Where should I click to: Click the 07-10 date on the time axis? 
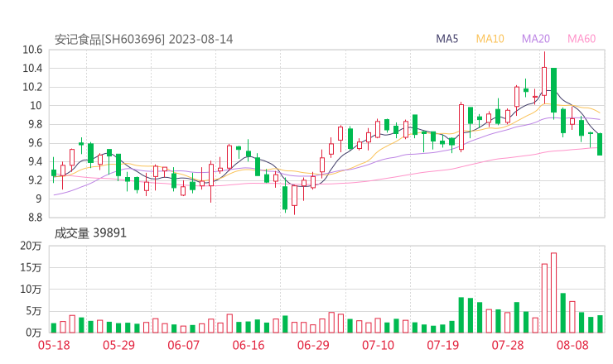point(378,345)
